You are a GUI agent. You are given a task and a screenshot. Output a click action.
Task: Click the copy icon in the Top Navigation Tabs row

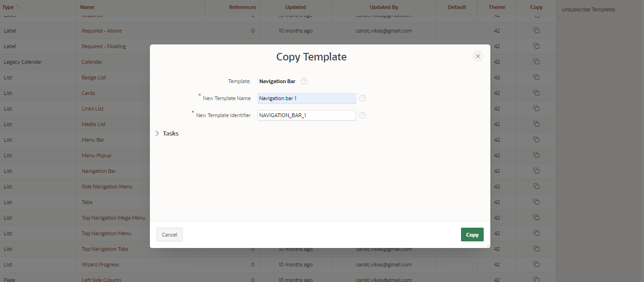pyautogui.click(x=536, y=248)
